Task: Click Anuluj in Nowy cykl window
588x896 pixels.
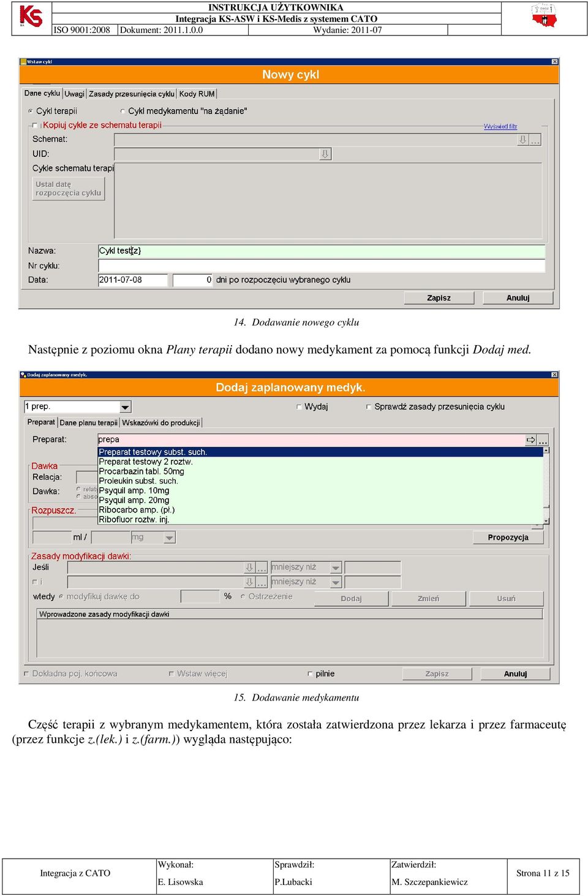Action: (518, 298)
